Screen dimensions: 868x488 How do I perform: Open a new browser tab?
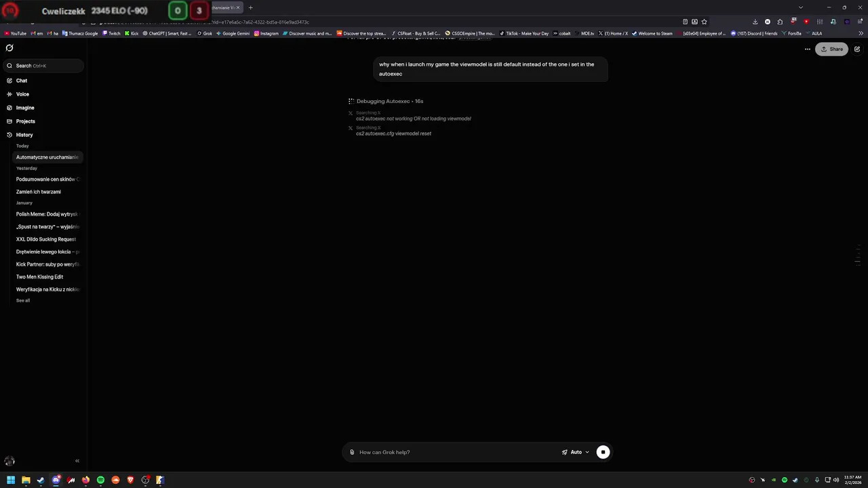point(250,7)
